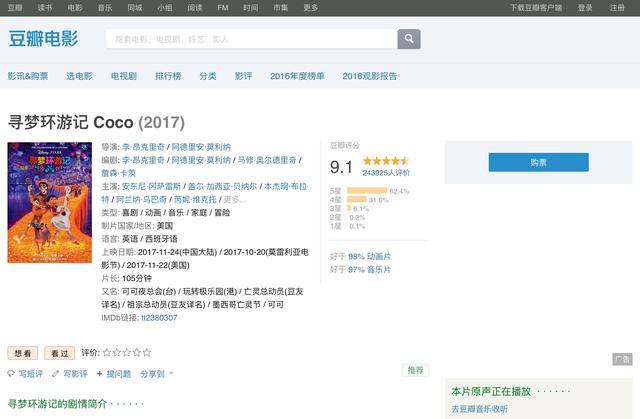Expand the cast list via 更多...
This screenshot has height=419, width=640.
(235, 200)
